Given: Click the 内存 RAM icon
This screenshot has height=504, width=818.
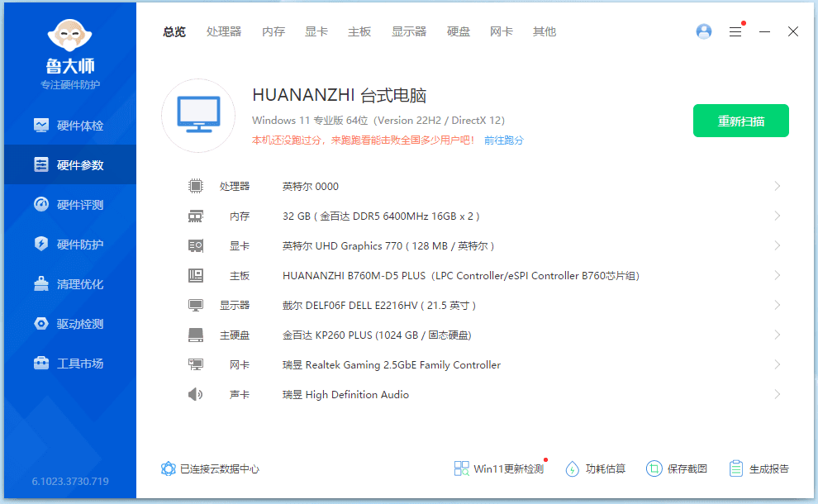Looking at the screenshot, I should pos(196,216).
